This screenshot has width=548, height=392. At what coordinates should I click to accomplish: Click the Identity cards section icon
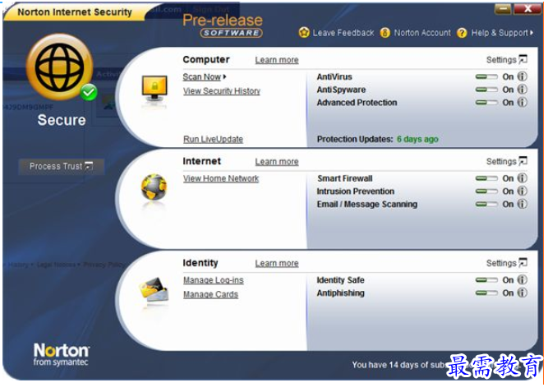[x=154, y=289]
